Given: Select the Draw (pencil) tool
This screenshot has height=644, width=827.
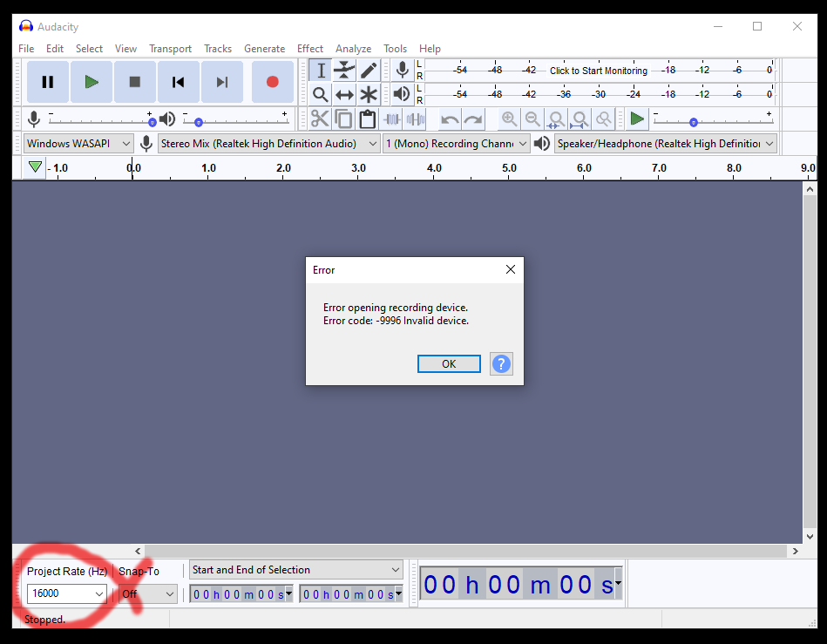Looking at the screenshot, I should tap(368, 70).
